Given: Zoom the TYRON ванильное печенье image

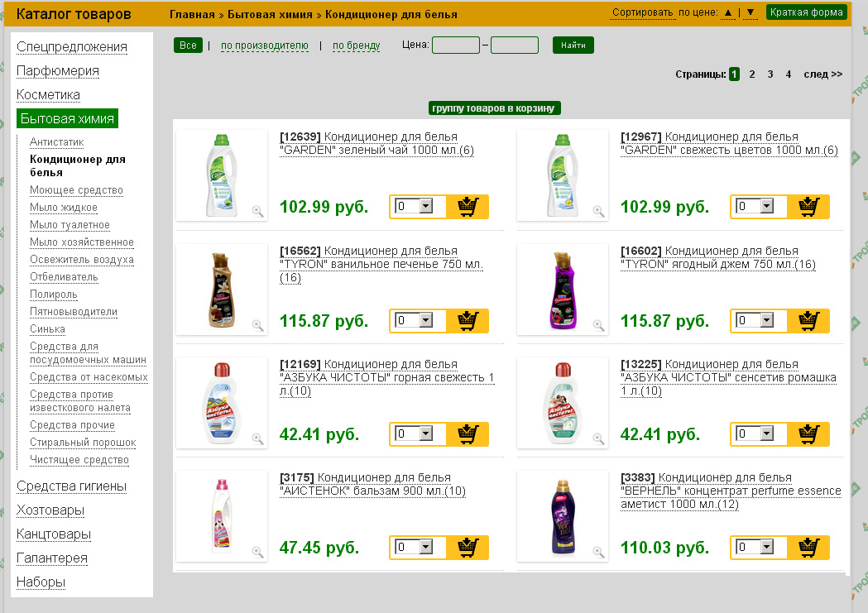Looking at the screenshot, I should coord(257,325).
